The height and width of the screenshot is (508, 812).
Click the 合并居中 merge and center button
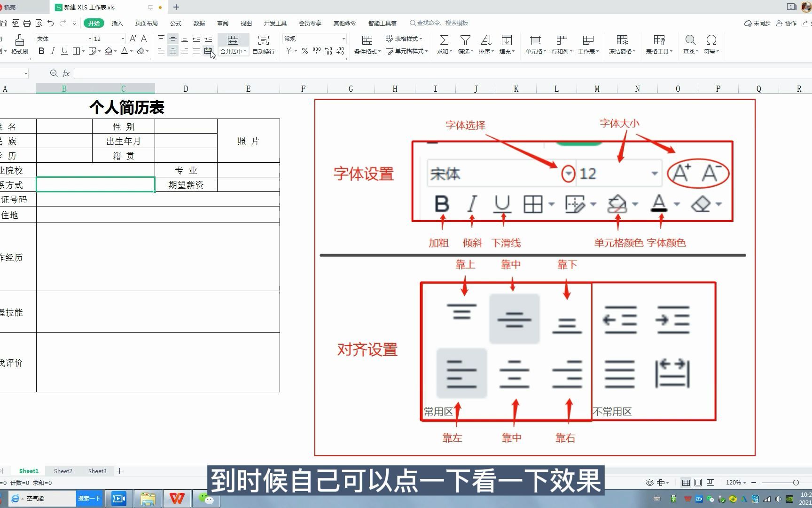(x=233, y=45)
